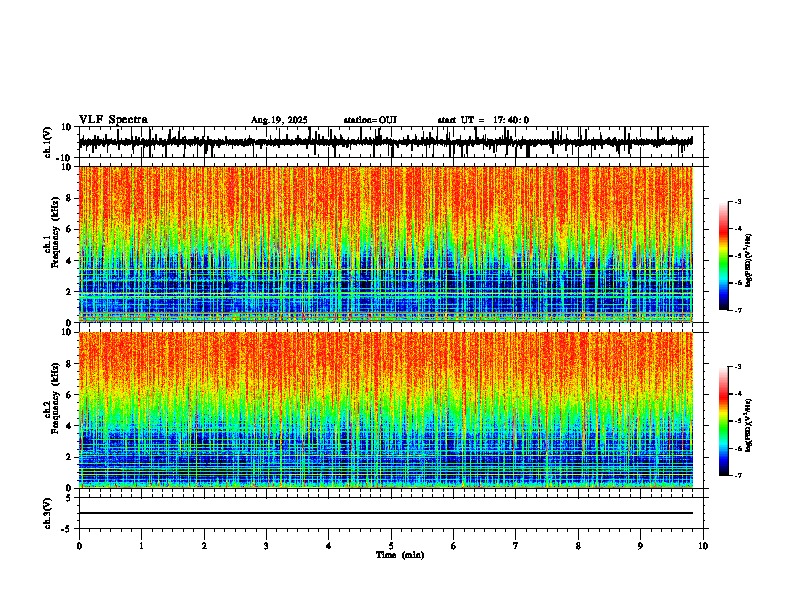Select the "ch.3(V)" axis label
This screenshot has width=792, height=612.
coord(48,513)
